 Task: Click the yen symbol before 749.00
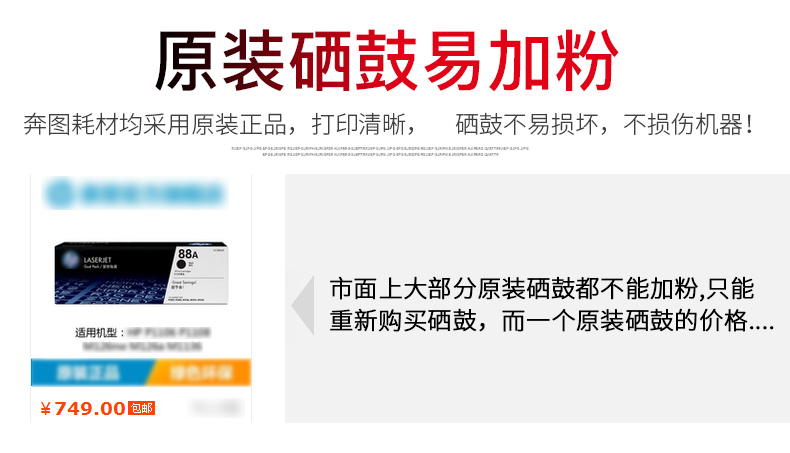(x=45, y=408)
